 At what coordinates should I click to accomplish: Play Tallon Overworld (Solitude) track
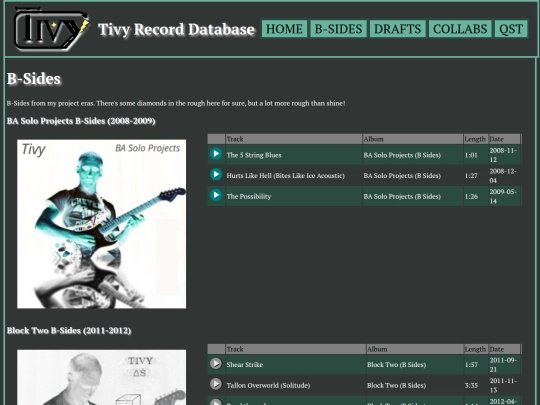pyautogui.click(x=216, y=384)
